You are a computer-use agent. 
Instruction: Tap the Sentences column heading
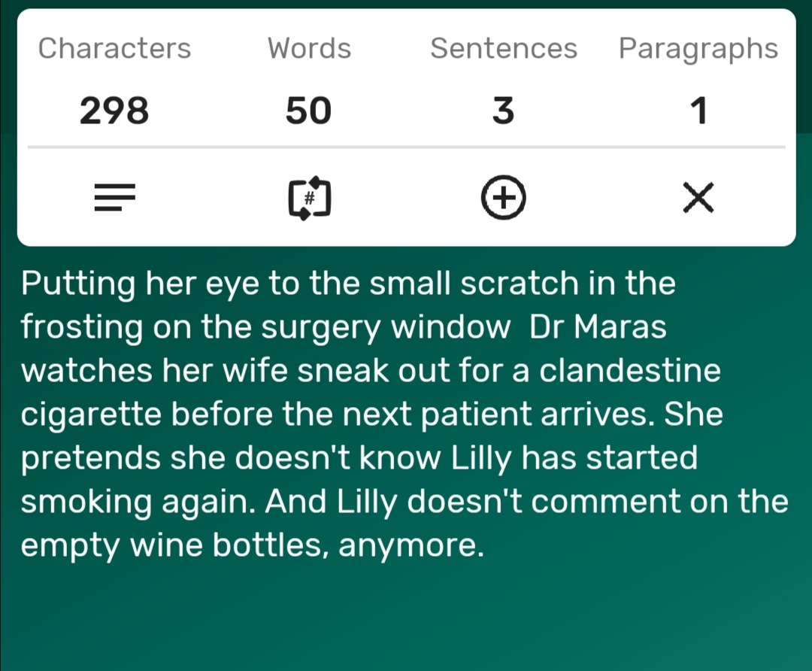(503, 48)
